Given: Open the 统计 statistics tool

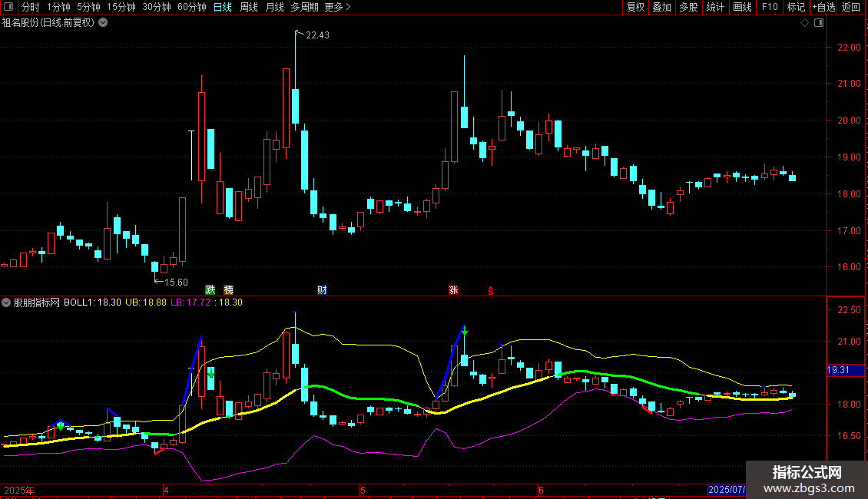Looking at the screenshot, I should [715, 7].
